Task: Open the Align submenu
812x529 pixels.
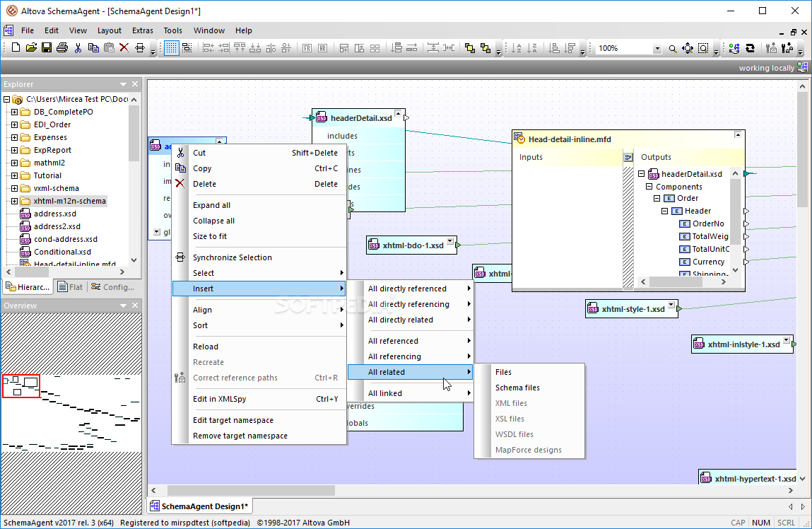Action: [x=259, y=310]
